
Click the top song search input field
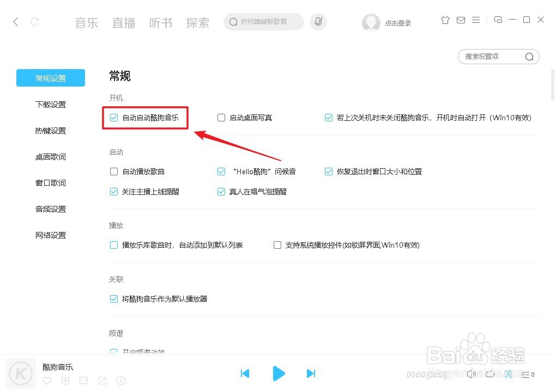(x=264, y=22)
